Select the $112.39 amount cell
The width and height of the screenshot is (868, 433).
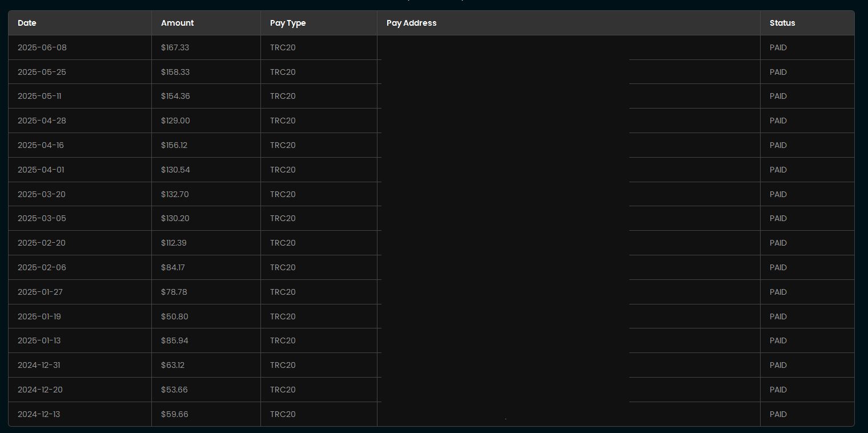(174, 243)
